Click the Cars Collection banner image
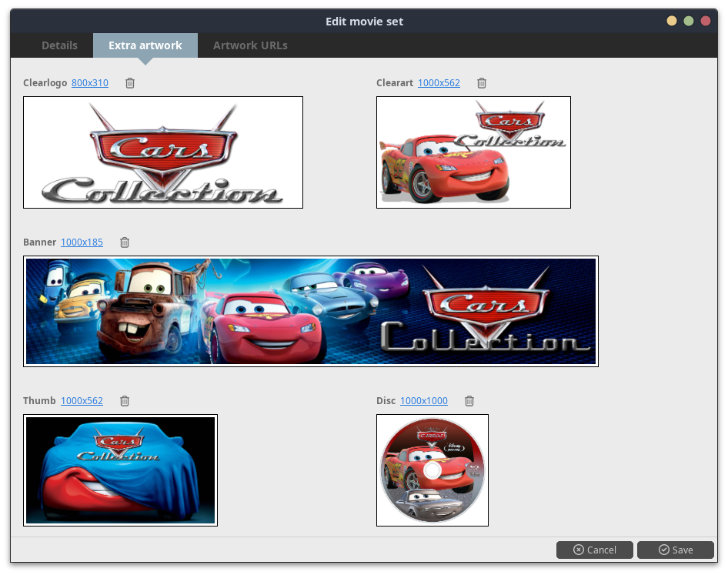The image size is (728, 575). (x=311, y=311)
